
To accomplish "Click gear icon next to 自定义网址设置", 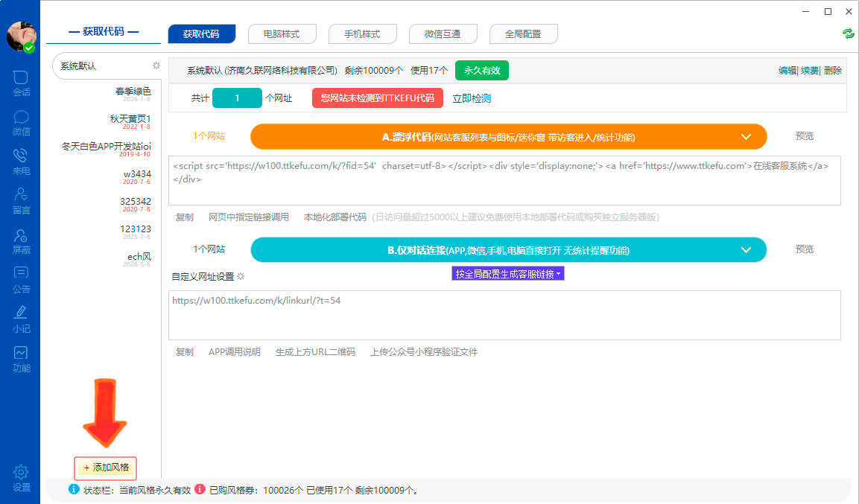I will pos(241,276).
